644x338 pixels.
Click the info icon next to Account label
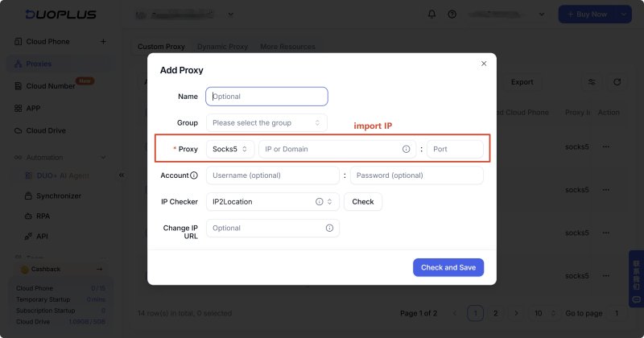click(x=194, y=175)
